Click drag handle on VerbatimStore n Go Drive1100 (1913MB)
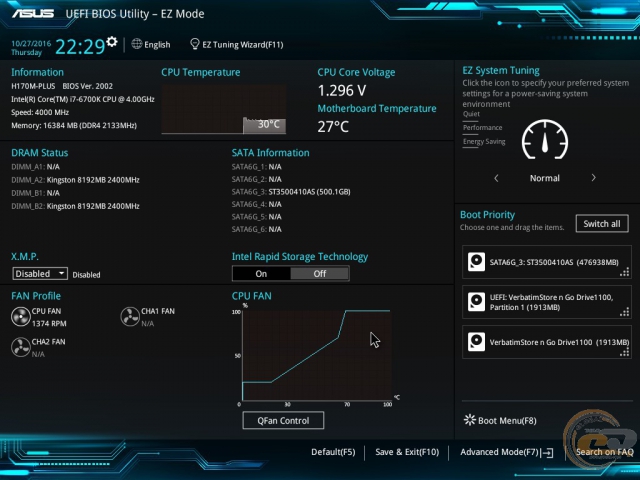This screenshot has width=640, height=480. click(x=624, y=353)
